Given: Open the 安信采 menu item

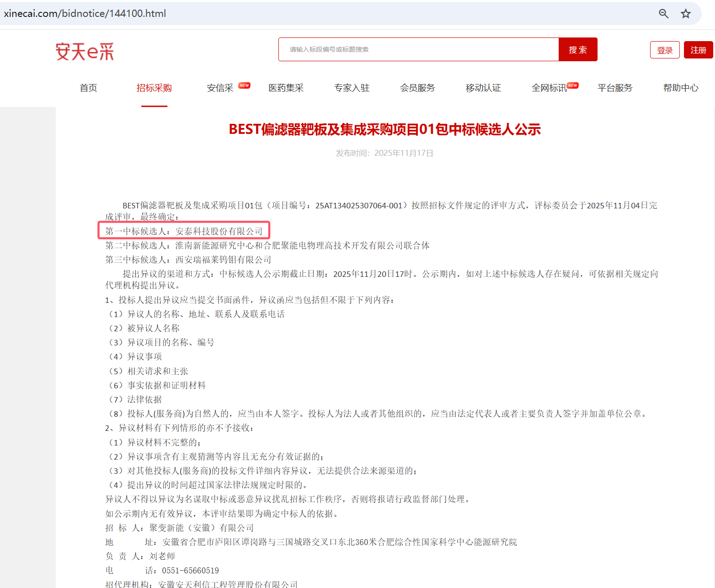Looking at the screenshot, I should click(220, 88).
